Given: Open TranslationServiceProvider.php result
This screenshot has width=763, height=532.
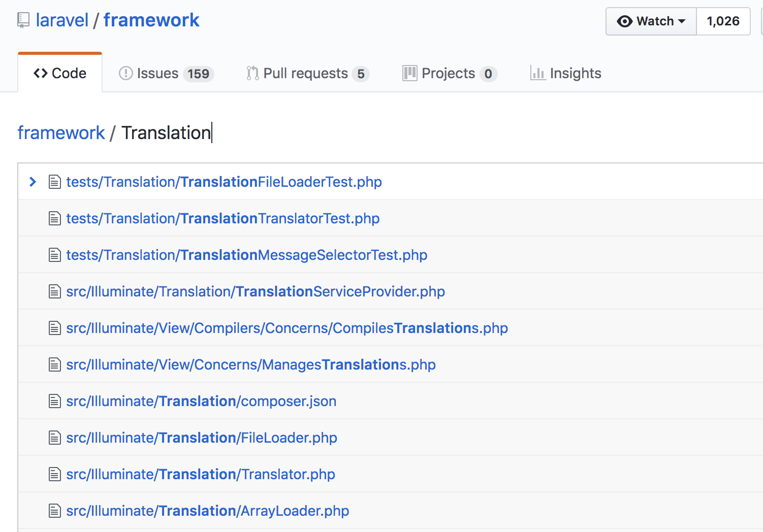Looking at the screenshot, I should [x=256, y=291].
